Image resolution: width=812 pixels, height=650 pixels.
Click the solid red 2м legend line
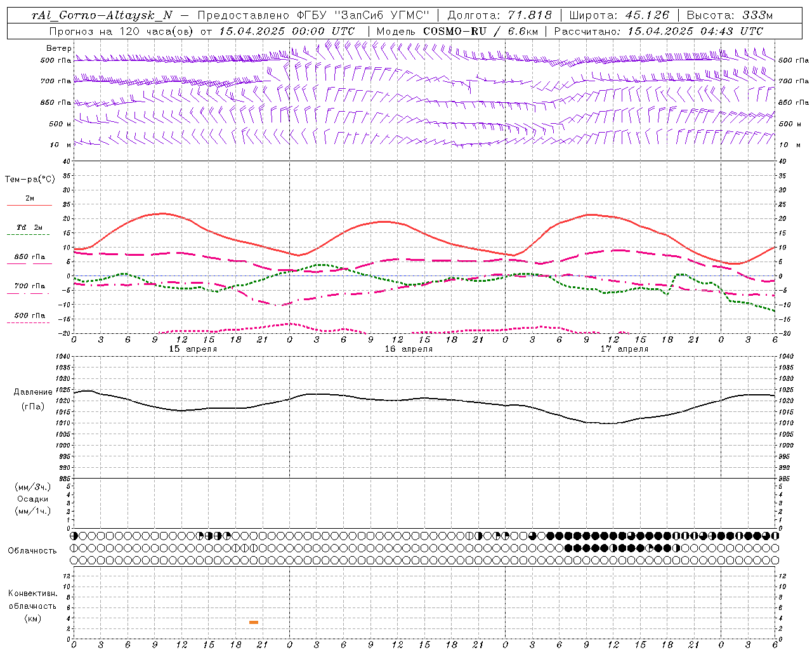pyautogui.click(x=29, y=205)
